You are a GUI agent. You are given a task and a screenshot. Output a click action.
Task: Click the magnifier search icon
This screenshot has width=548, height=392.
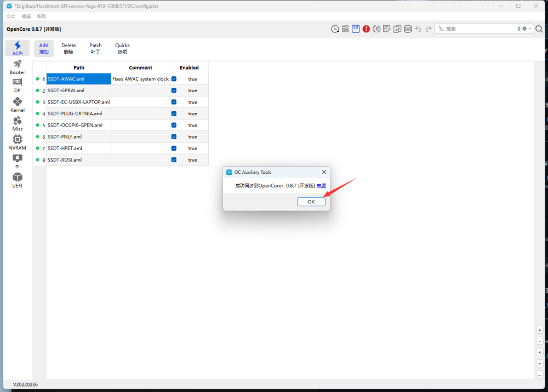point(539,29)
